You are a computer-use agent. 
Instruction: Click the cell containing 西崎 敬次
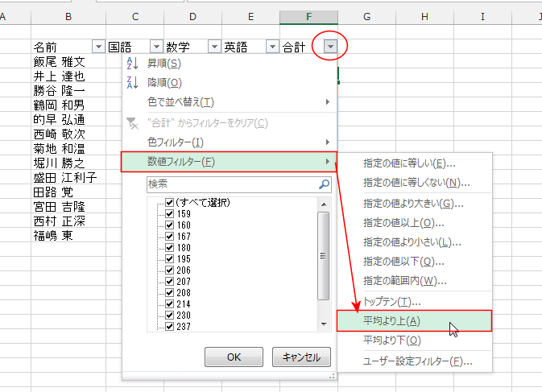click(x=68, y=134)
